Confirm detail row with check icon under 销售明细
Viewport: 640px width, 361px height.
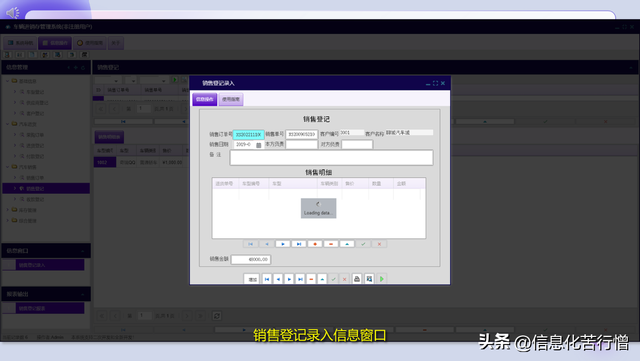point(363,244)
